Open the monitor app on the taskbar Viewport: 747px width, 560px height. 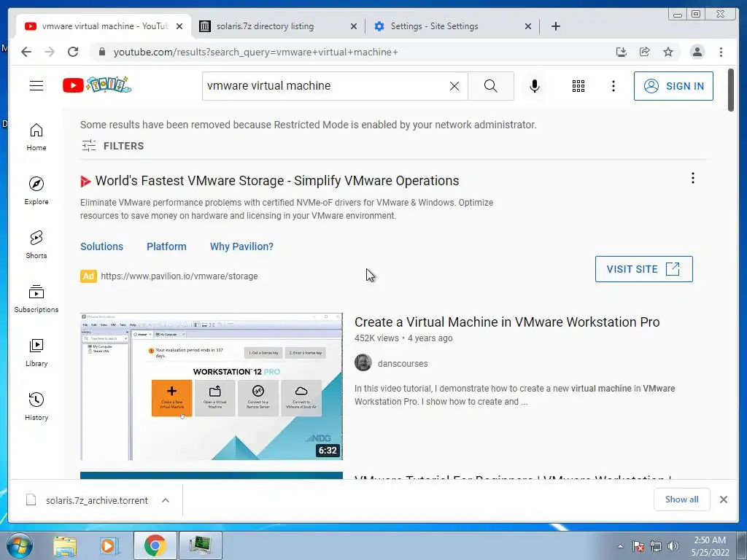tap(200, 545)
